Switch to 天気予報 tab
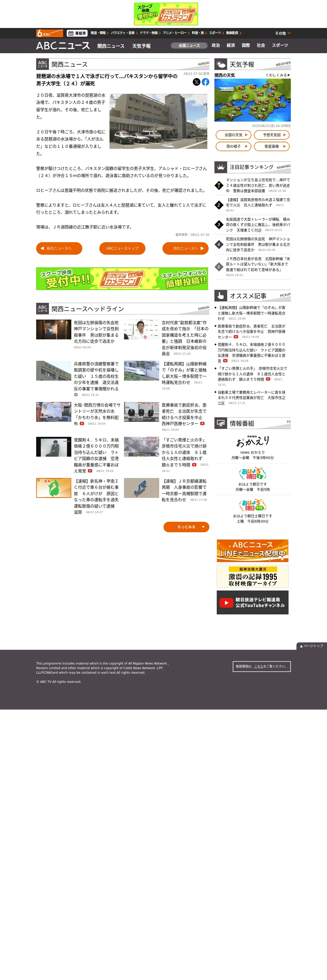Viewport: 327px width, 980px height. (x=141, y=46)
